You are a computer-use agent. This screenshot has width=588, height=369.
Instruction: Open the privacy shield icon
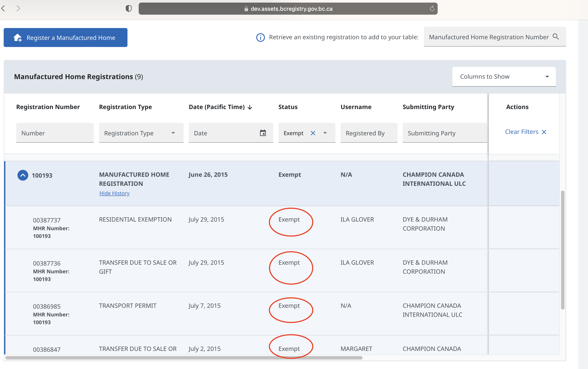[129, 9]
